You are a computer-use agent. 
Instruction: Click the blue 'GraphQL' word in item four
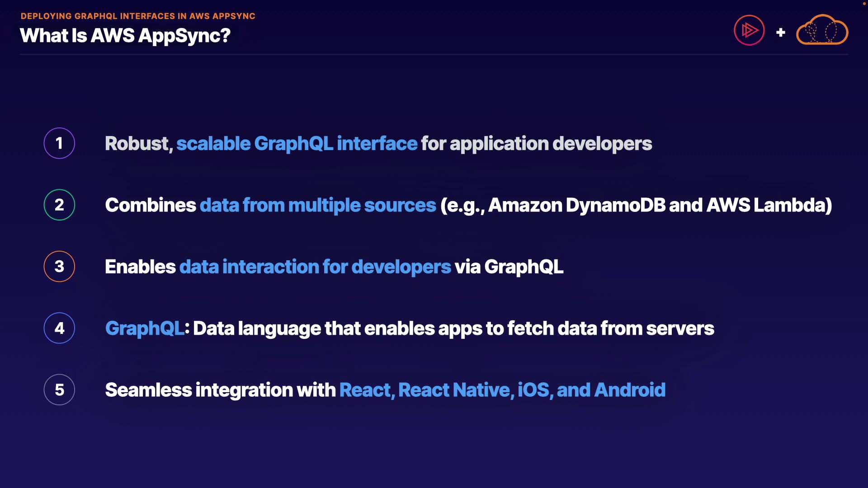click(144, 328)
